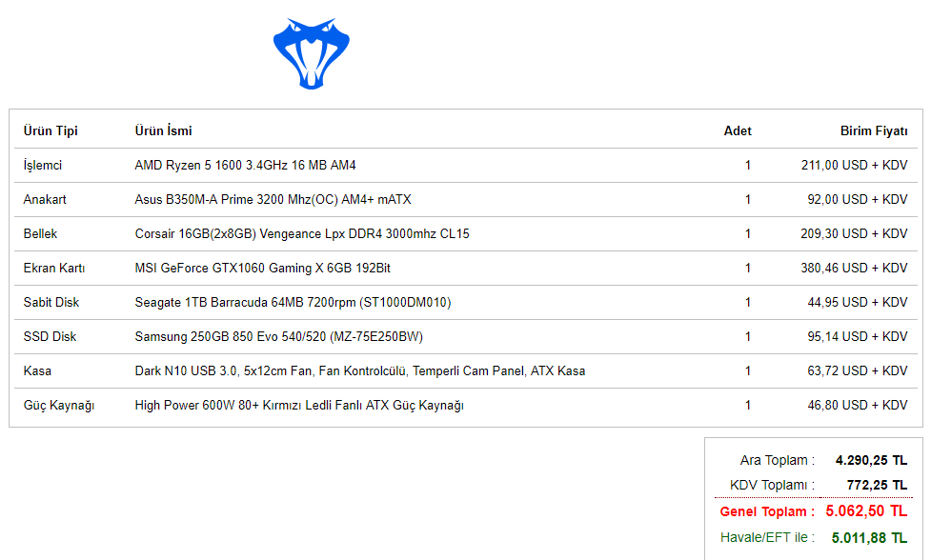Click the red 'Genel Toplam :' label
This screenshot has height=560, width=931.
pyautogui.click(x=767, y=511)
